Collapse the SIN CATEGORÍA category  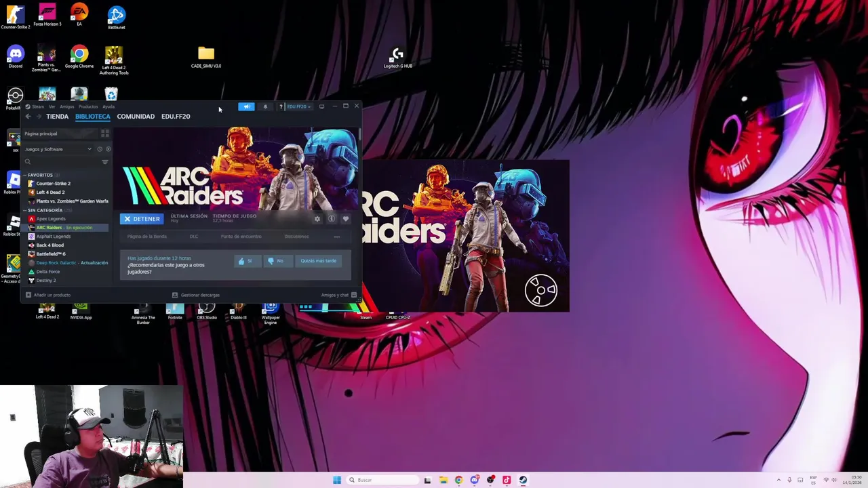[25, 210]
